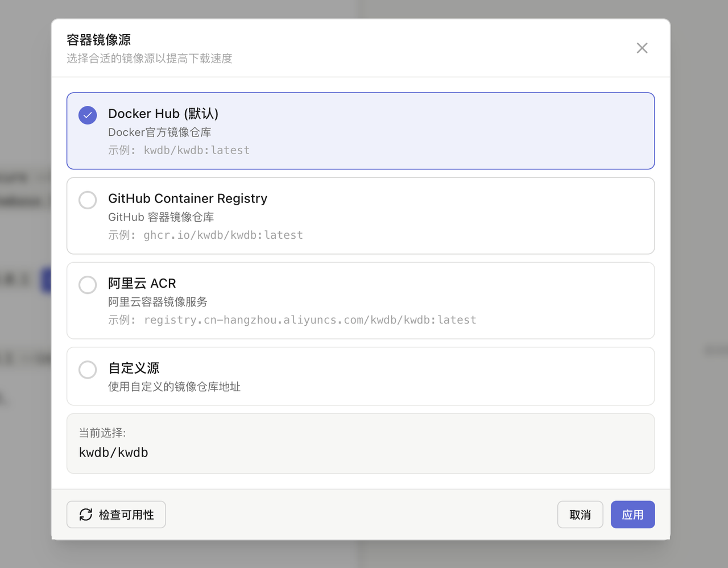The width and height of the screenshot is (728, 568).
Task: Click the 检查可用性 button label
Action: [126, 515]
